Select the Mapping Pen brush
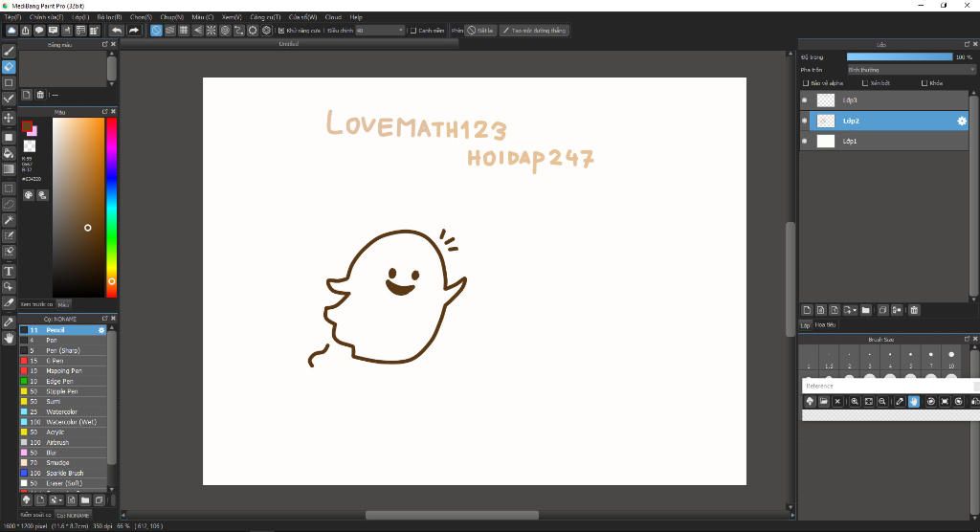The height and width of the screenshot is (532, 980). (62, 370)
